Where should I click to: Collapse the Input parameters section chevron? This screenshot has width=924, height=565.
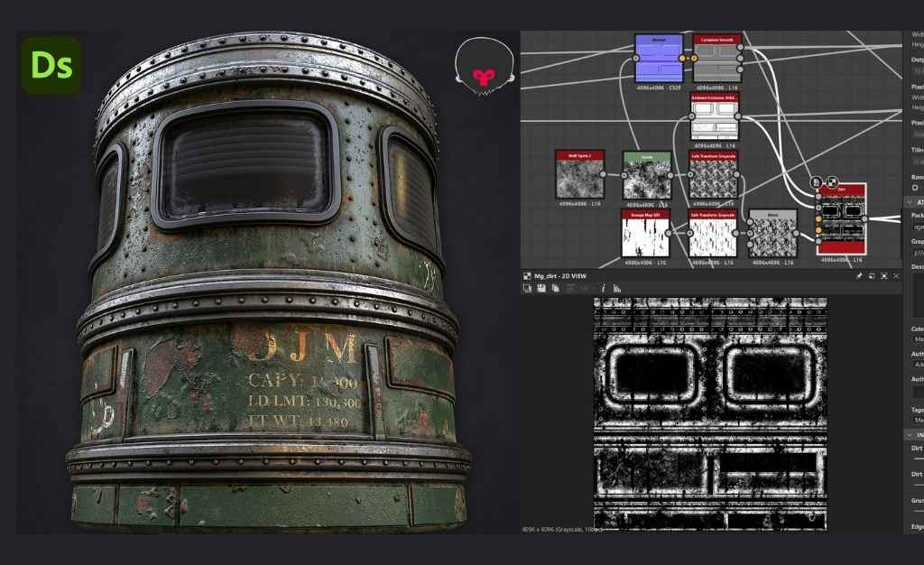[x=910, y=435]
